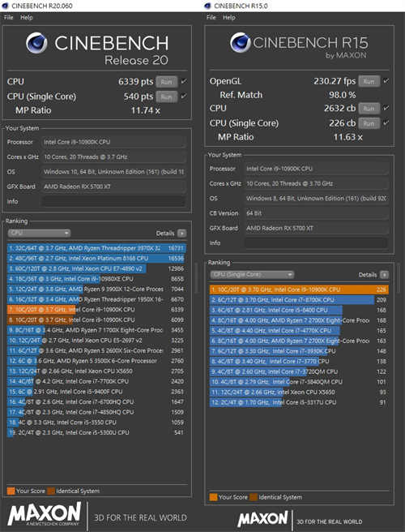Select rank 4 Core i9-10980XE row
405x532 pixels.
tap(96, 279)
